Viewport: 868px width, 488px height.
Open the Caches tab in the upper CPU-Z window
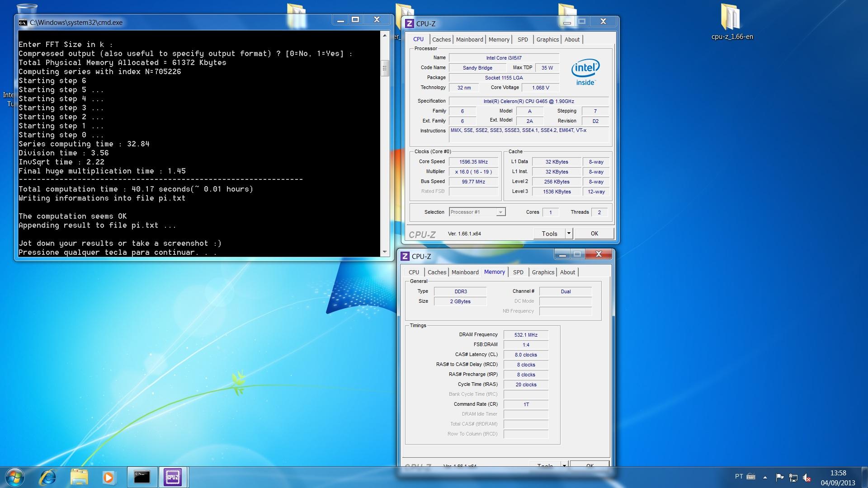(441, 40)
